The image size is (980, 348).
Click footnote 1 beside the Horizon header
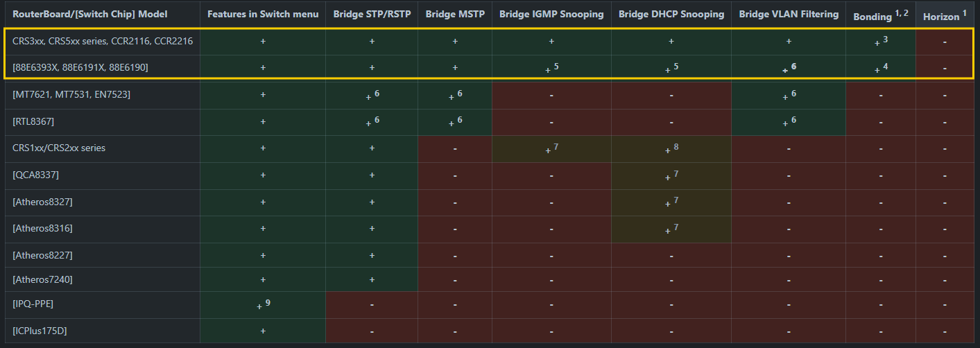(964, 12)
